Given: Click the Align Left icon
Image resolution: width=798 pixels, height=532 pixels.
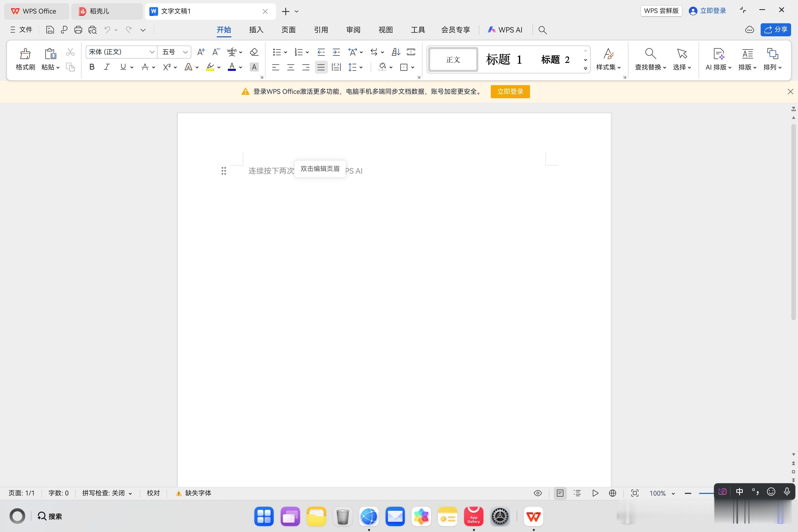Looking at the screenshot, I should click(x=275, y=67).
